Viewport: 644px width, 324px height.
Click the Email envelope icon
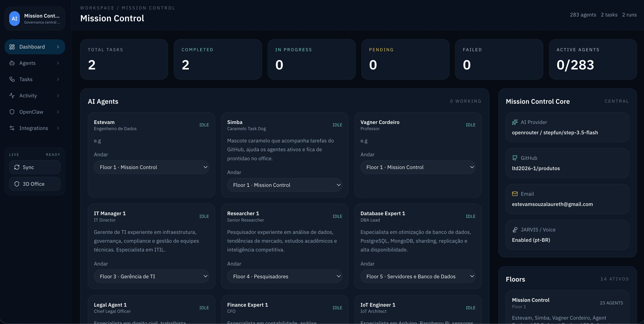point(515,194)
